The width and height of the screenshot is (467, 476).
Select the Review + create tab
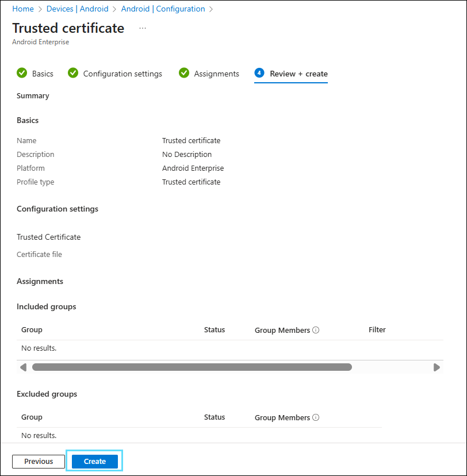(298, 74)
